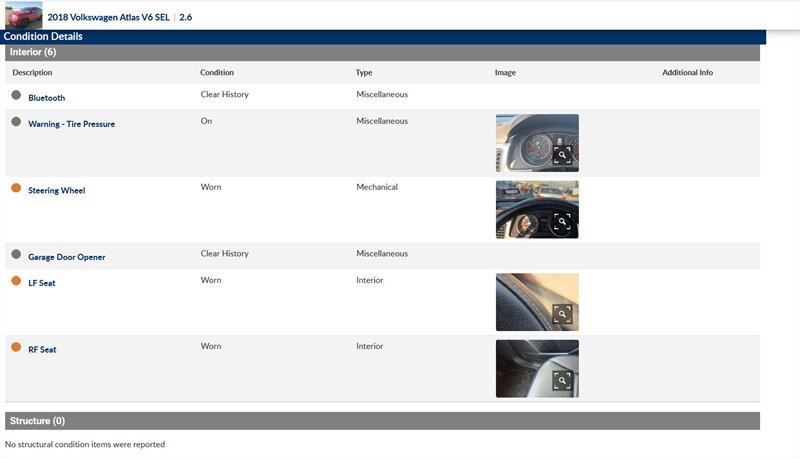This screenshot has width=800, height=459.
Task: Click orange status dot beside Steering Wheel
Action: 16,188
